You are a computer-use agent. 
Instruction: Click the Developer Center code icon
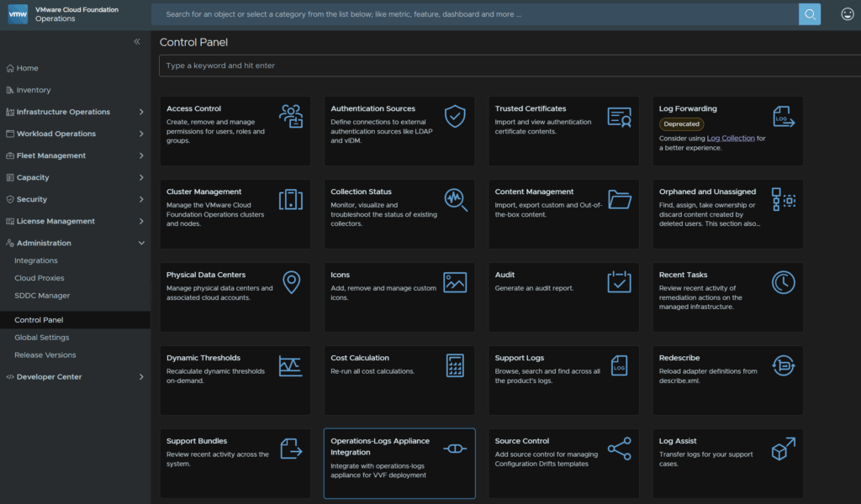pos(10,377)
